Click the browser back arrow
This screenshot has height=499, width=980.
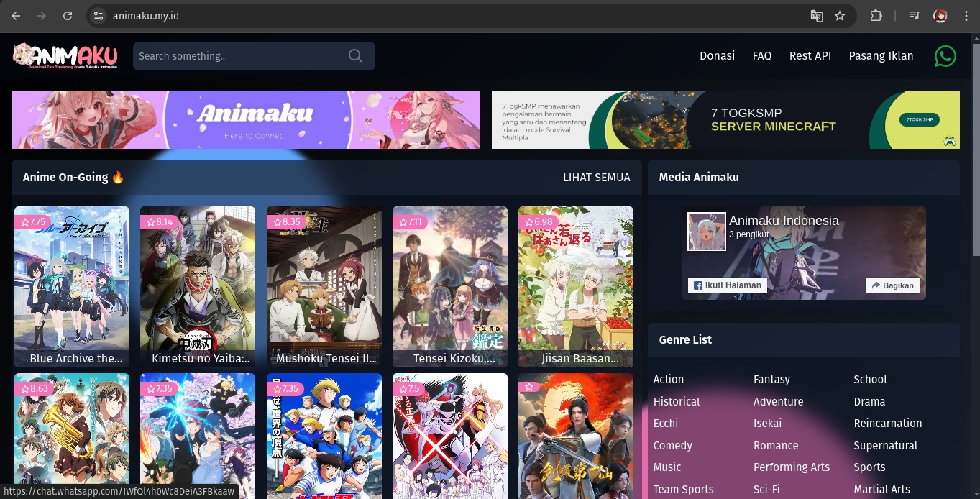coord(16,16)
